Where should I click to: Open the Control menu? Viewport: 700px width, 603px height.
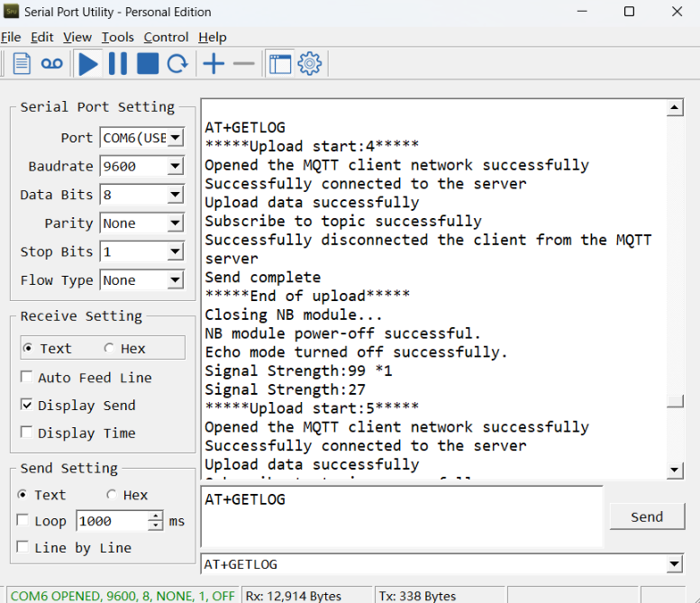pyautogui.click(x=166, y=37)
